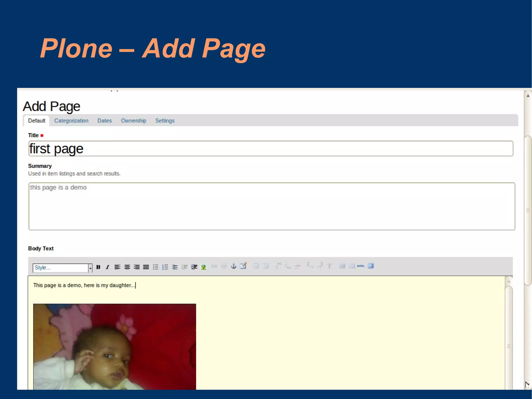
Task: Click the baby photo in body text
Action: [x=115, y=346]
